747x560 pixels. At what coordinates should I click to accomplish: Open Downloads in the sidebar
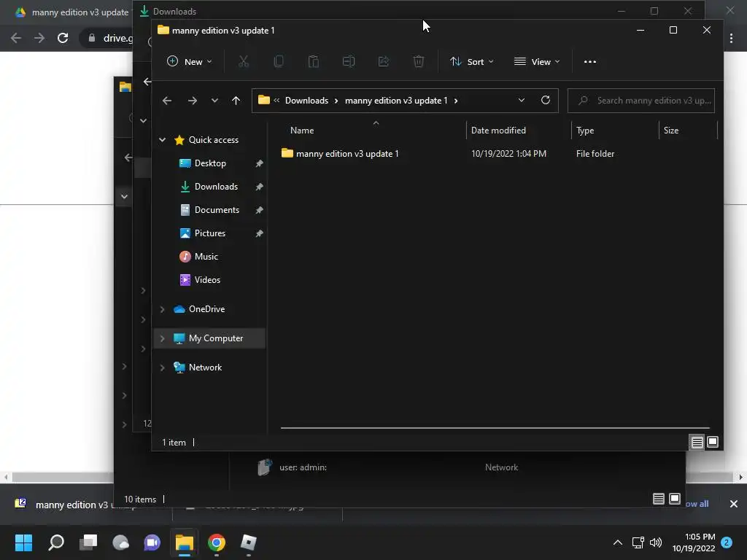tap(216, 186)
